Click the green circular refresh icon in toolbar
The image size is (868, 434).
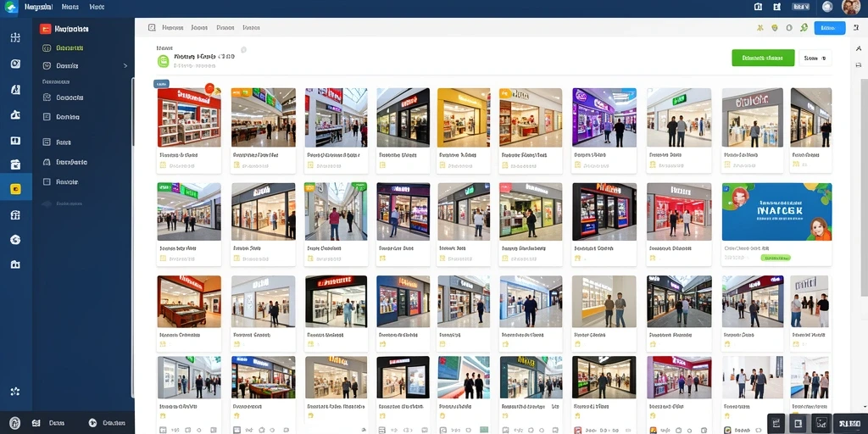click(804, 28)
